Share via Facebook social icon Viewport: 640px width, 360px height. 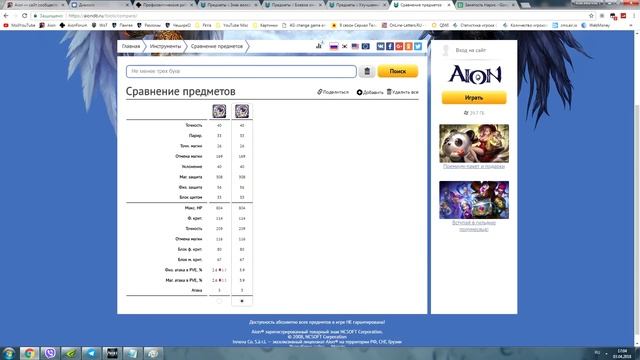(390, 47)
